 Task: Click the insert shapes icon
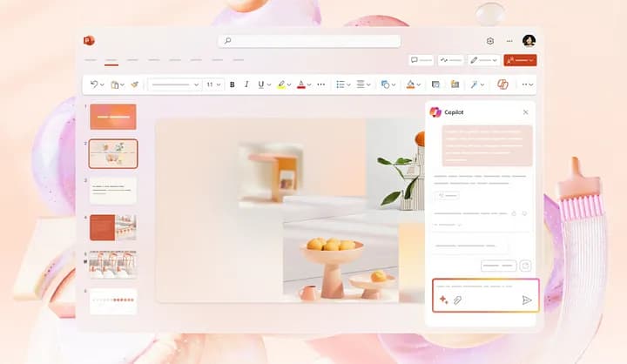click(x=385, y=84)
